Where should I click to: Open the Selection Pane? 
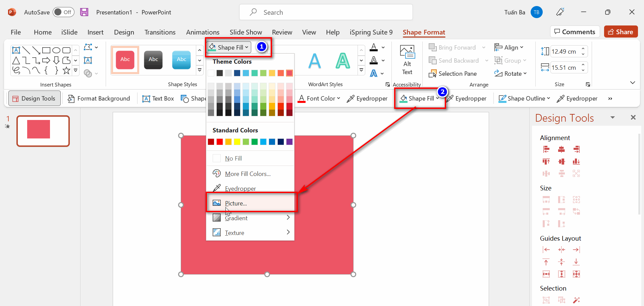[x=453, y=73]
